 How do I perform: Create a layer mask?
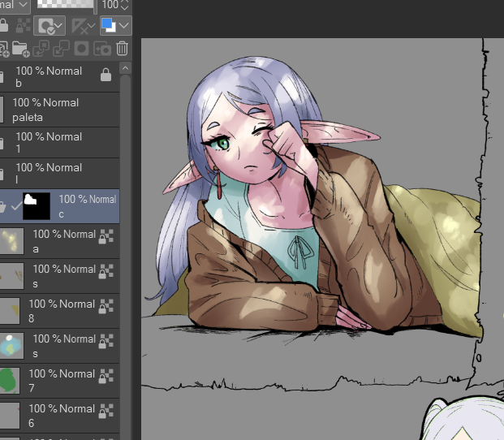point(81,49)
